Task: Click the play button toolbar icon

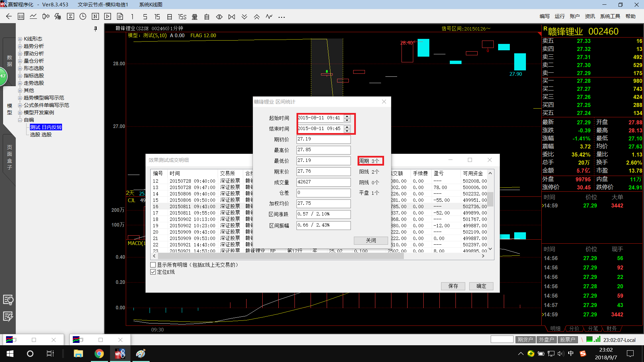Action: pos(108,16)
